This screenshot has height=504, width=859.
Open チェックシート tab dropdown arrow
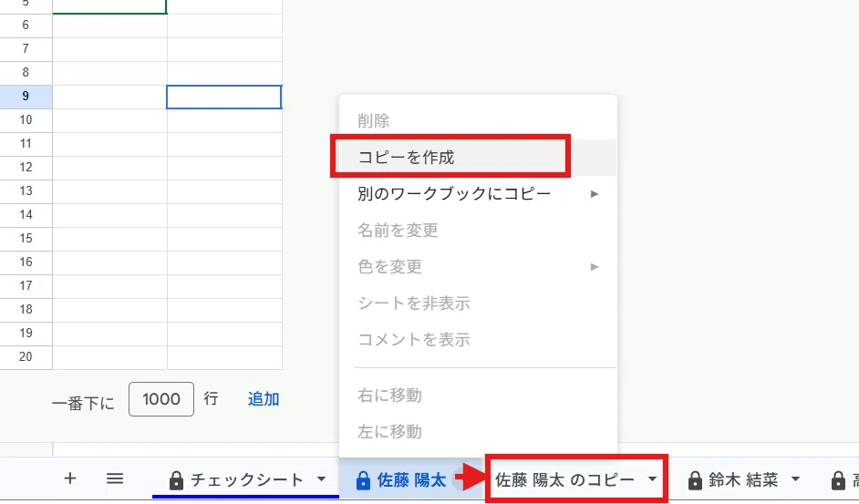[322, 479]
